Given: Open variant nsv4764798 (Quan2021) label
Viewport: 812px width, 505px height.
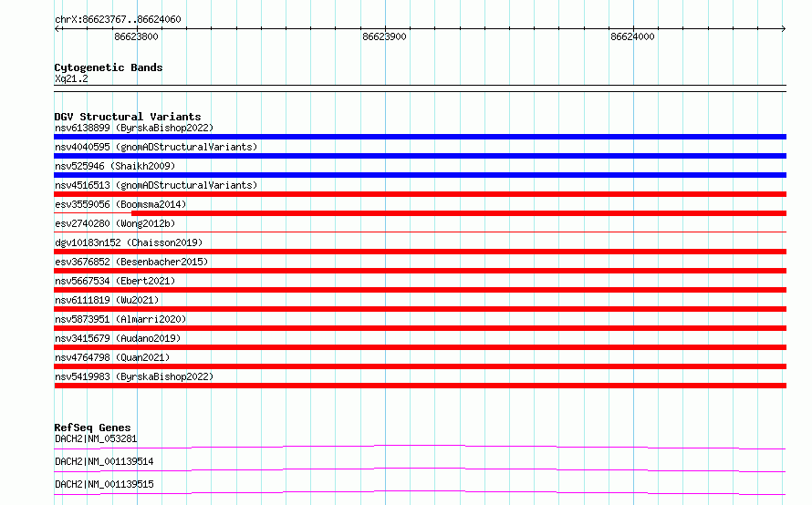Looking at the screenshot, I should coord(112,357).
